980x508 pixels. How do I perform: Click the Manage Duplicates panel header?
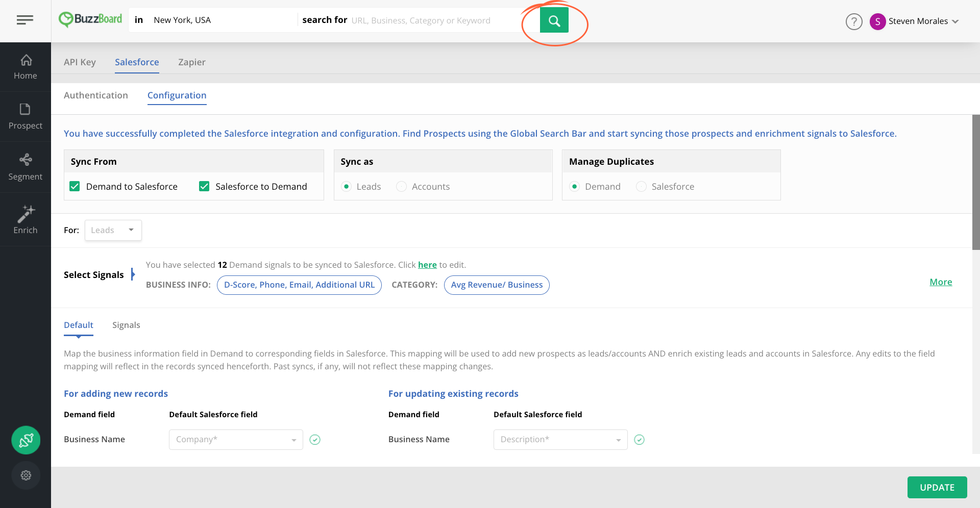671,162
